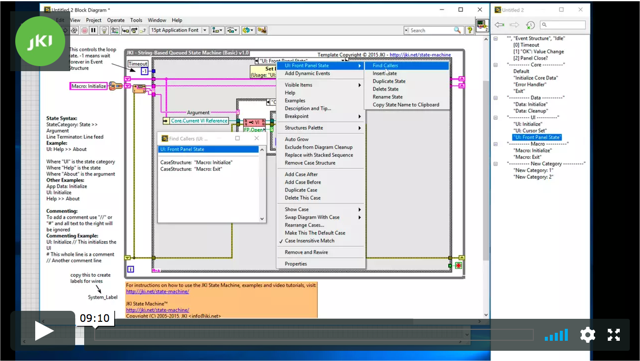640x361 pixels.
Task: Open the 15pt Application Font dropdown
Action: (x=179, y=30)
